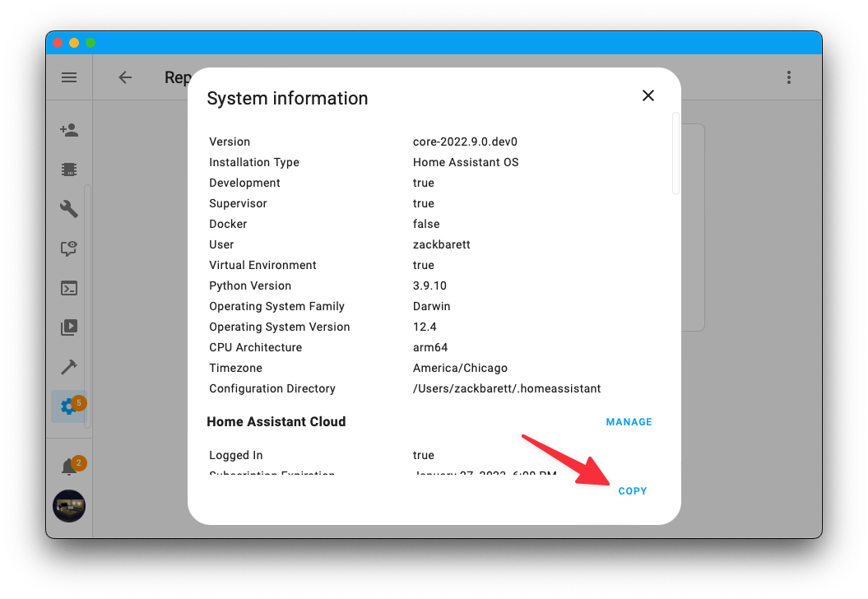Click the green macOS window button
868x599 pixels.
[91, 43]
